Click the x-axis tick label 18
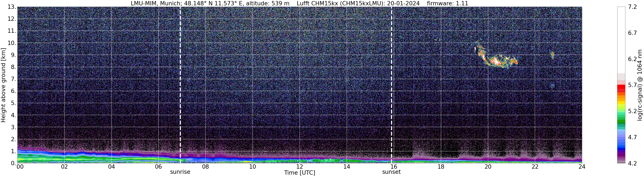Image resolution: width=644 pixels, height=177 pixels. click(441, 167)
